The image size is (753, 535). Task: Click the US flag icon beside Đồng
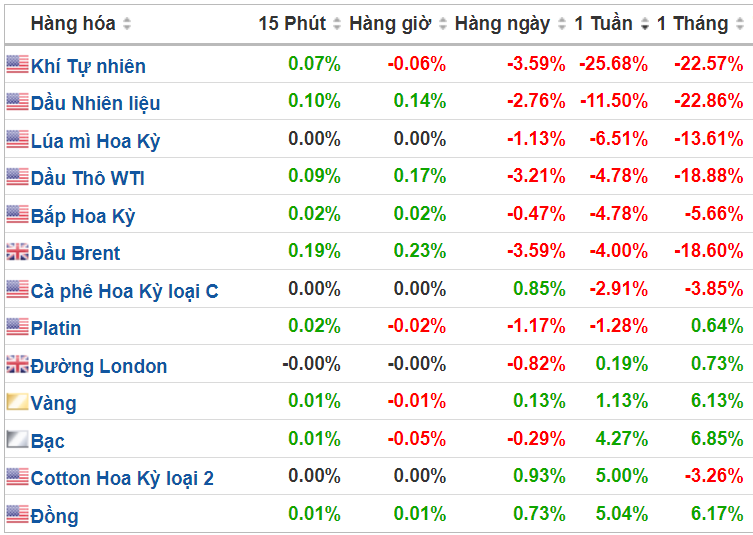point(17,514)
